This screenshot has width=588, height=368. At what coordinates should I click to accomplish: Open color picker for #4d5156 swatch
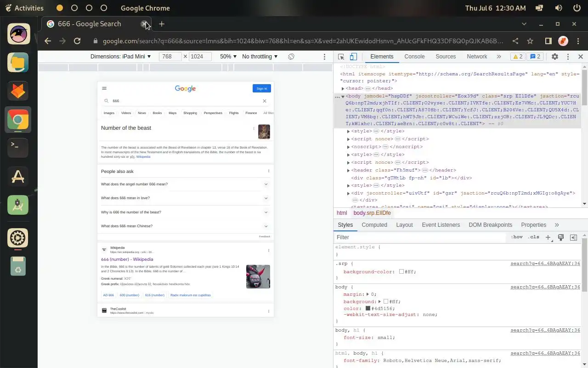(368, 309)
